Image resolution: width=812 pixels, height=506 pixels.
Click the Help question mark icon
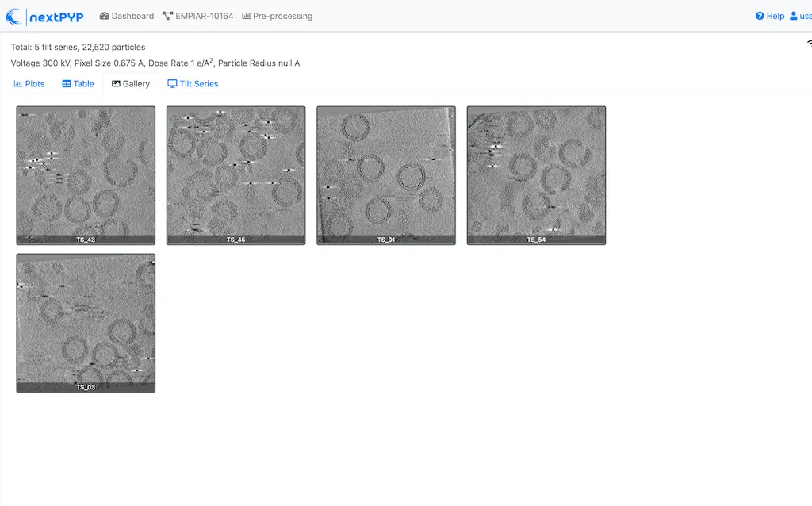[760, 16]
